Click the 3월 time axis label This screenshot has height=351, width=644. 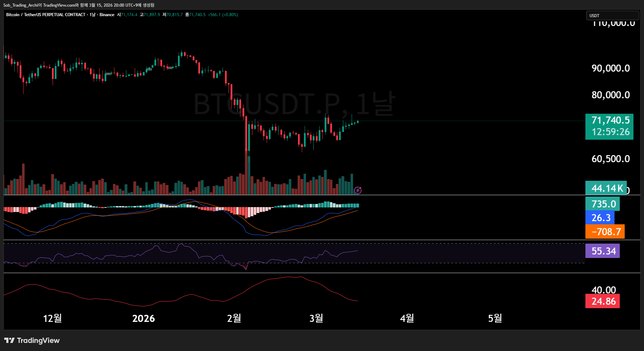[316, 318]
